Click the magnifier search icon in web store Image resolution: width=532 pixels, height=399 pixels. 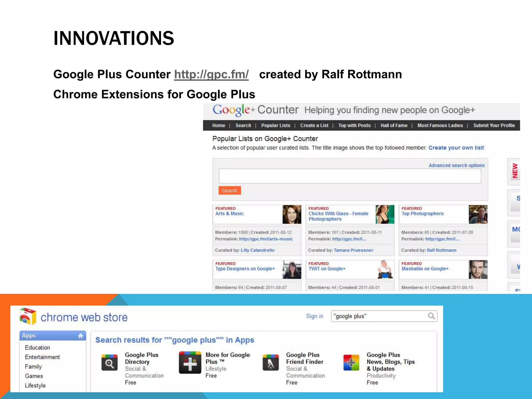(431, 316)
